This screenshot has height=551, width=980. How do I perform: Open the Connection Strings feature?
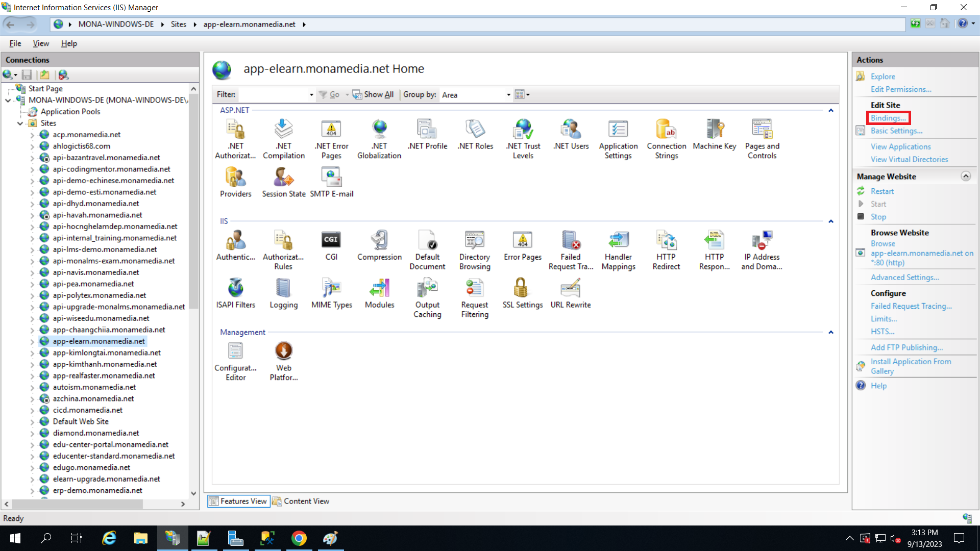[x=666, y=139]
